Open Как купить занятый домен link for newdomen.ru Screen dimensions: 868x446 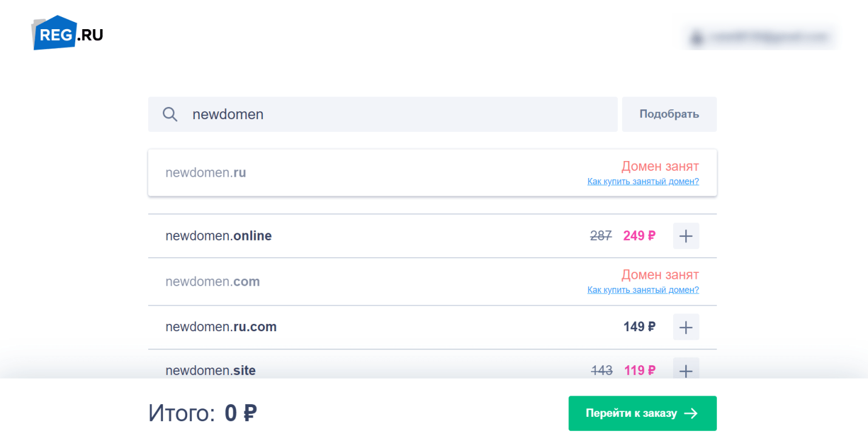coord(643,182)
